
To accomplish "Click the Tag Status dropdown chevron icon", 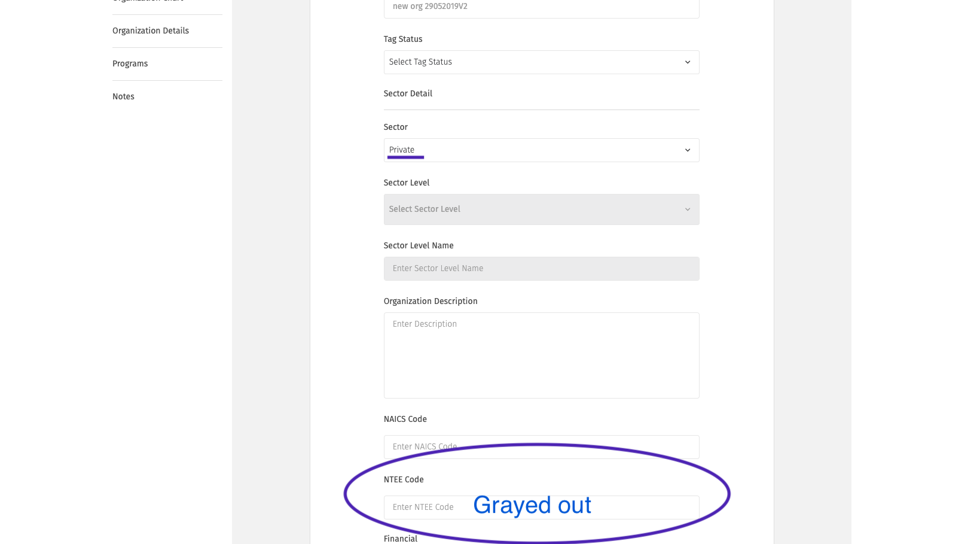I will coord(686,62).
